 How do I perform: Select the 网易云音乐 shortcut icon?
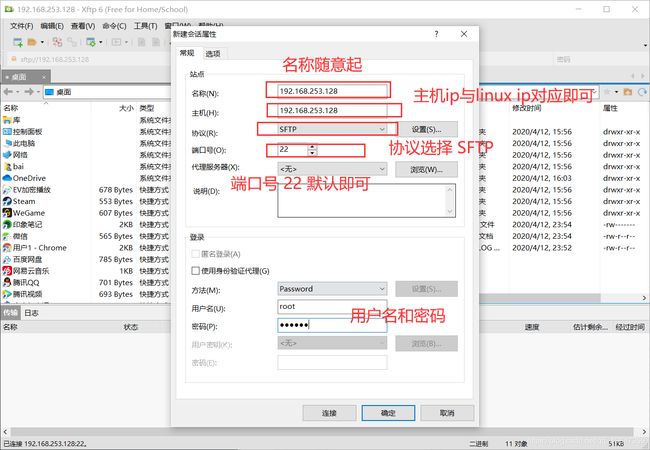[x=7, y=271]
